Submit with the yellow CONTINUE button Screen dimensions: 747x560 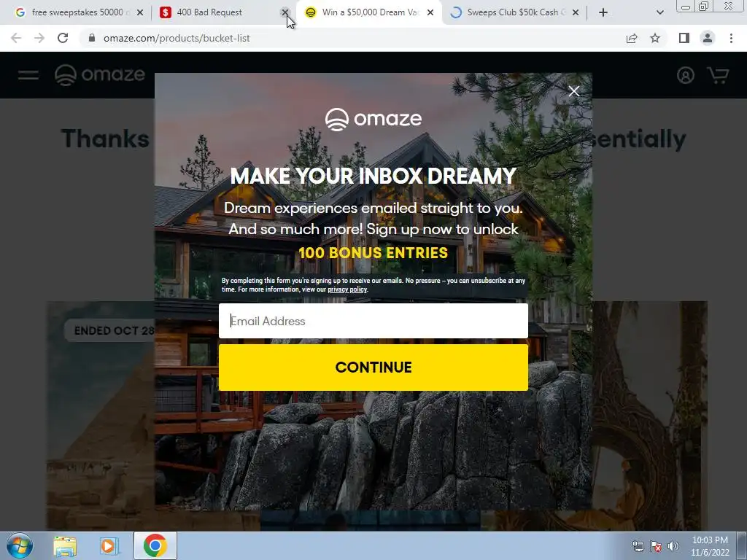(373, 367)
